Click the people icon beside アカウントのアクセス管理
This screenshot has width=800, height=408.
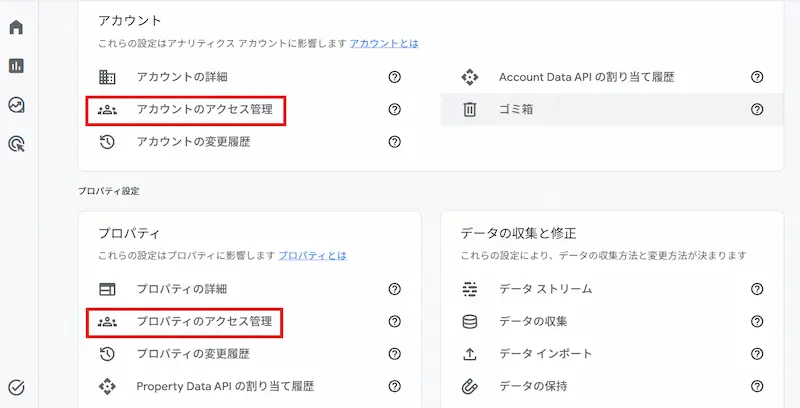click(107, 109)
